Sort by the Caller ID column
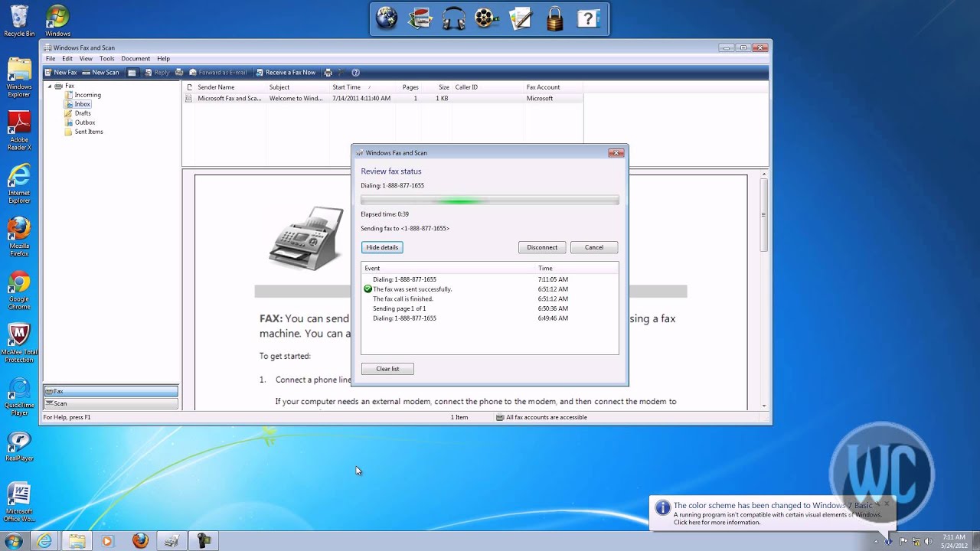This screenshot has width=980, height=551. (x=488, y=87)
